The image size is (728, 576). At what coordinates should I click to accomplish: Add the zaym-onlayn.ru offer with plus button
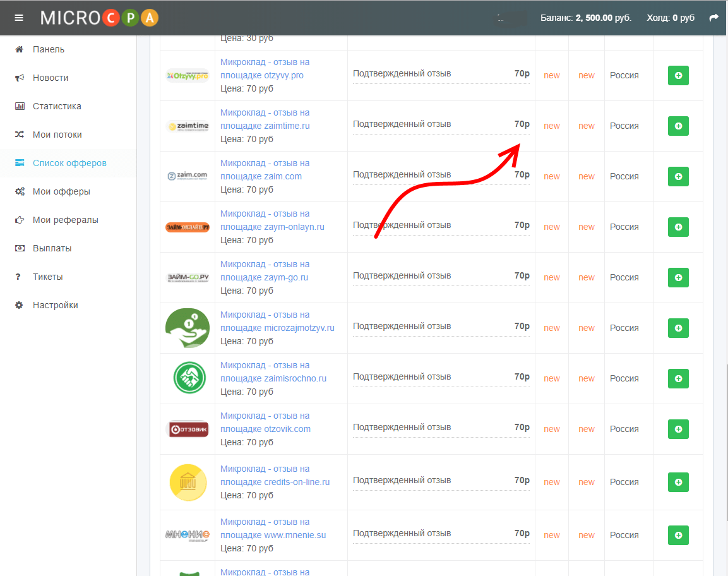[678, 227]
